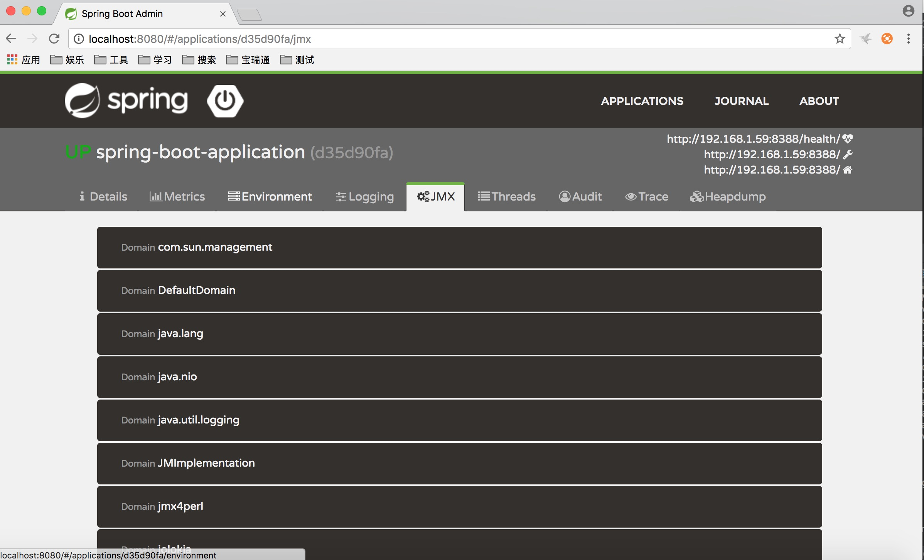Click the health heartbeat icon link
This screenshot has height=560, width=924.
[x=847, y=139]
